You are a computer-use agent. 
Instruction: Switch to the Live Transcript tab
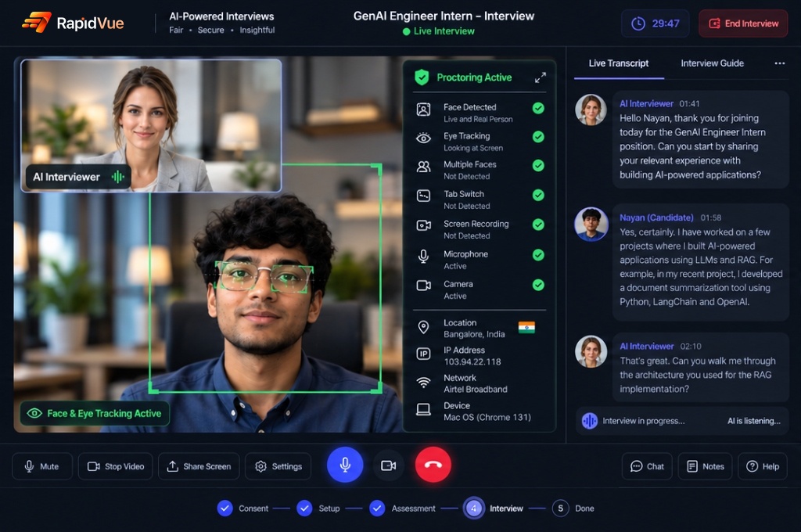pos(618,63)
